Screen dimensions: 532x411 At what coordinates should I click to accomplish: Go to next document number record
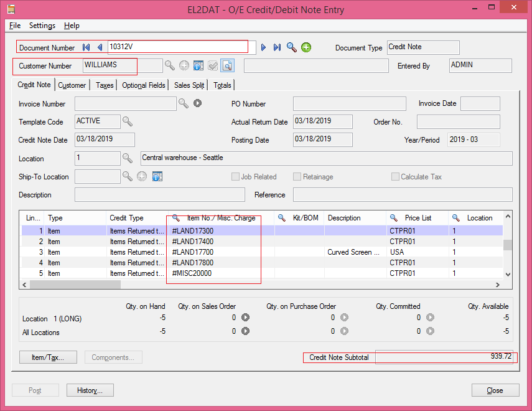tap(263, 47)
